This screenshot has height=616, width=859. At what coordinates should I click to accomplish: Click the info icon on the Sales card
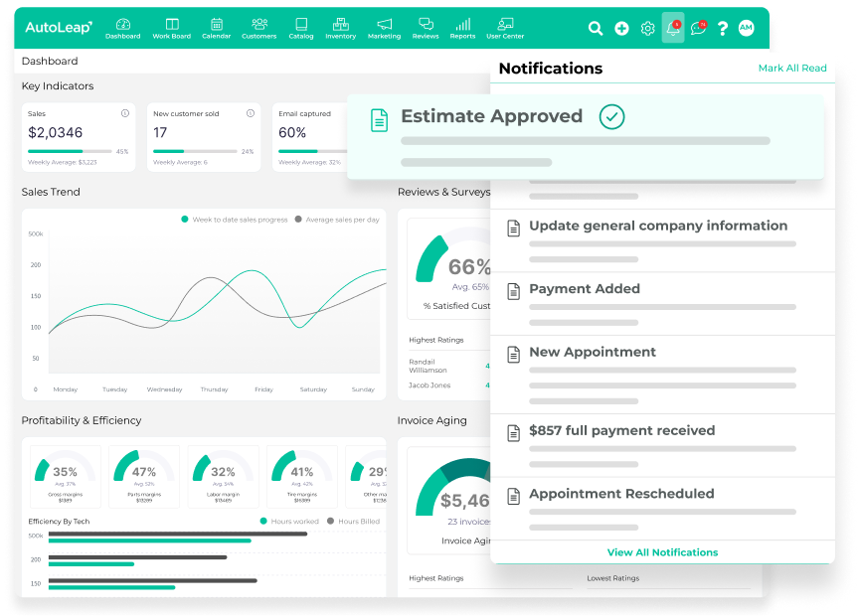pos(124,113)
